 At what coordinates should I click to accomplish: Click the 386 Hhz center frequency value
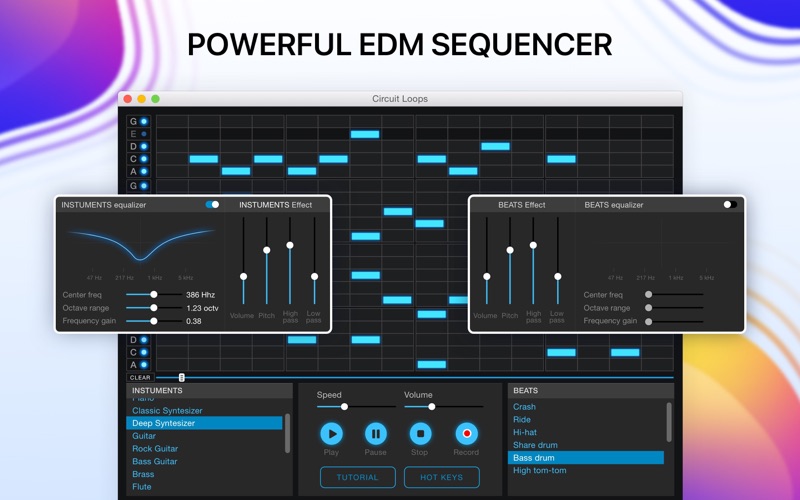[200, 294]
